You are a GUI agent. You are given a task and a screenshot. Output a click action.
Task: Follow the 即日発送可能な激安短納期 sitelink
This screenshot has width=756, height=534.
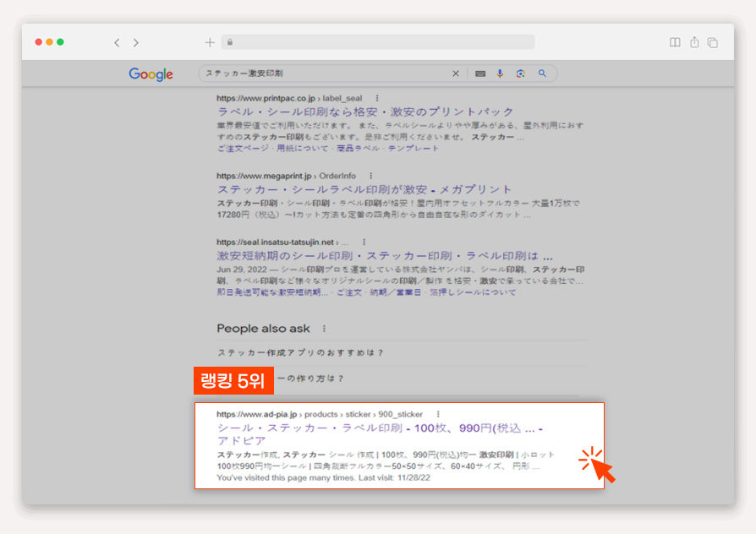(272, 292)
